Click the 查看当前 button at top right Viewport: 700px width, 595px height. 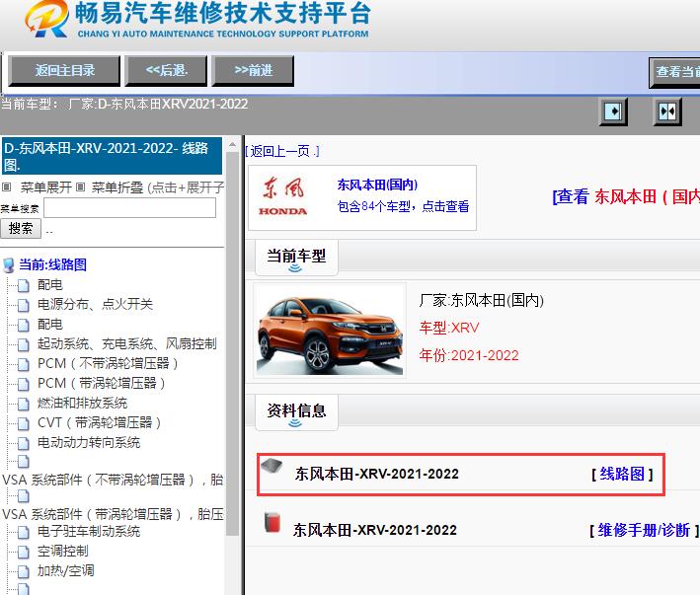click(674, 72)
